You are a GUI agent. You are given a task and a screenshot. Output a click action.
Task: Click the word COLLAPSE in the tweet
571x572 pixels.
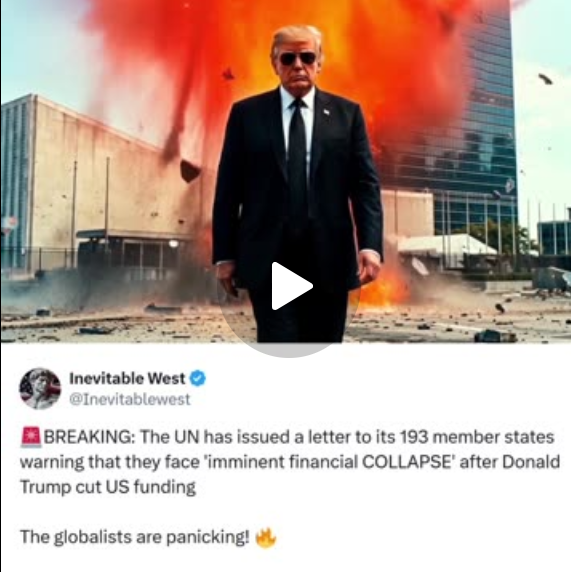click(x=407, y=462)
